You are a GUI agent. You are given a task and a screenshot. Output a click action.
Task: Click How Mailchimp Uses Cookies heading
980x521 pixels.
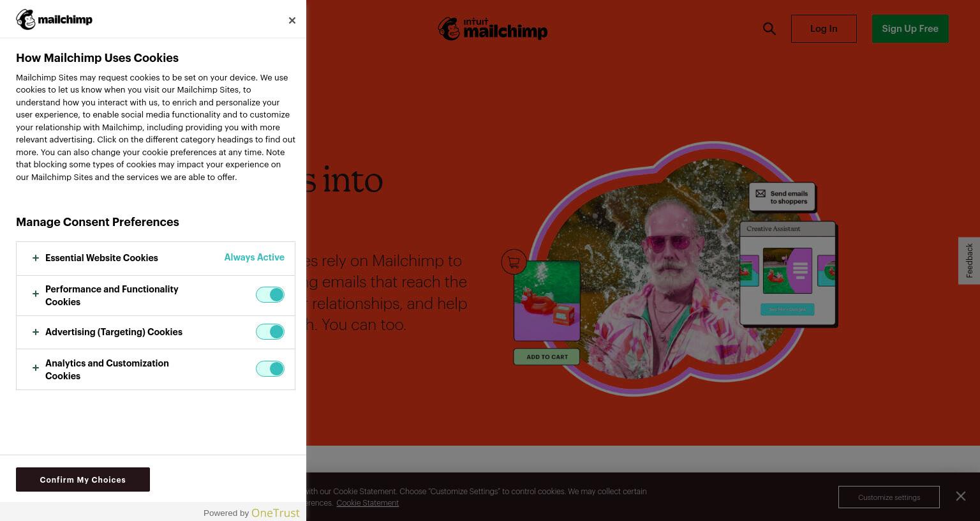97,58
